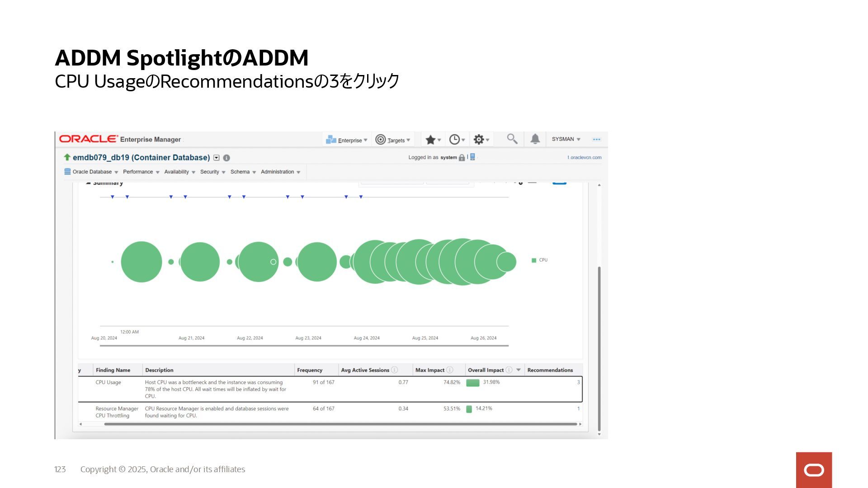Viewport: 868px width, 488px height.
Task: Click table scroll left arrow
Action: (x=80, y=424)
